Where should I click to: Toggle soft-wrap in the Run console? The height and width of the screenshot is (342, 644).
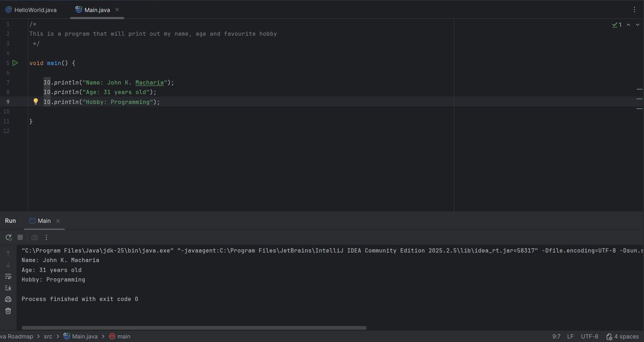[8, 276]
